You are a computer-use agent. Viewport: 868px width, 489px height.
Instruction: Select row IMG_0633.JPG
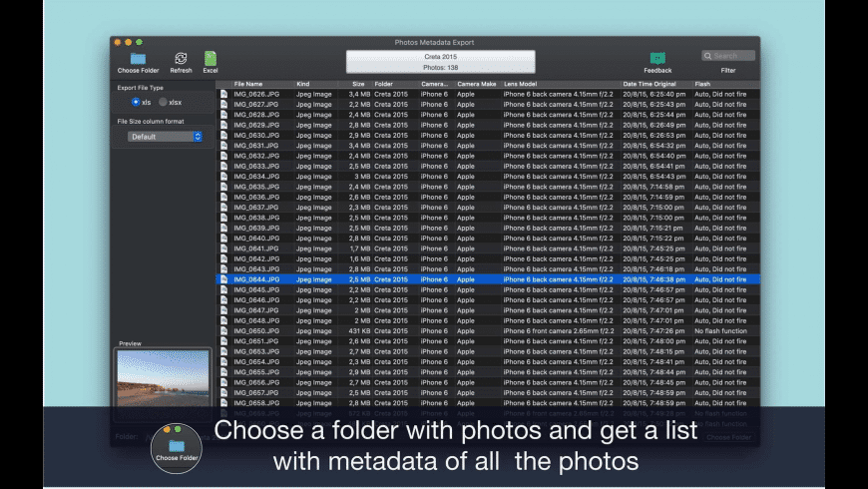point(488,166)
